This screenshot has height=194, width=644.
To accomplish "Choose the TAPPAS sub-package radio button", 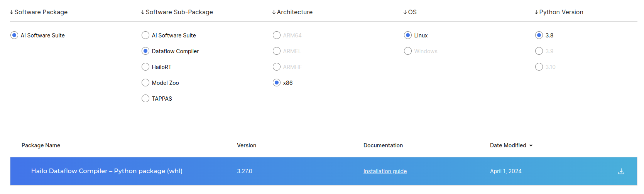I will tap(145, 99).
